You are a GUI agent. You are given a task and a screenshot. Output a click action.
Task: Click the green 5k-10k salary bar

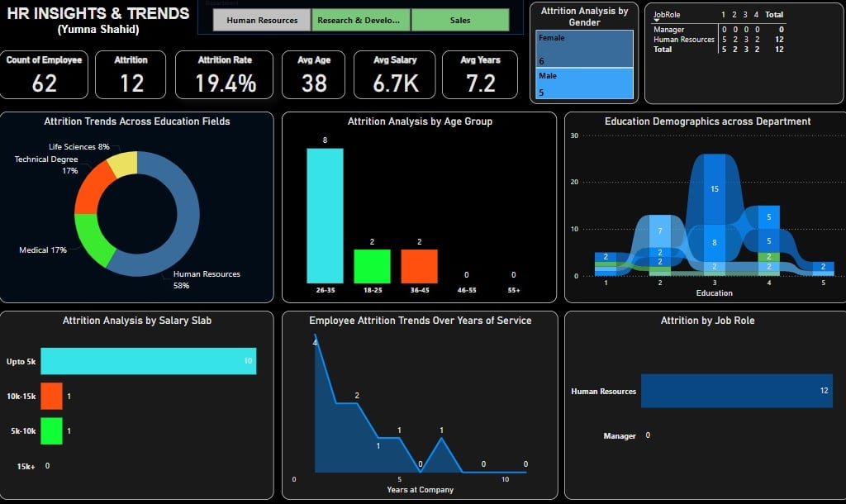pos(52,430)
